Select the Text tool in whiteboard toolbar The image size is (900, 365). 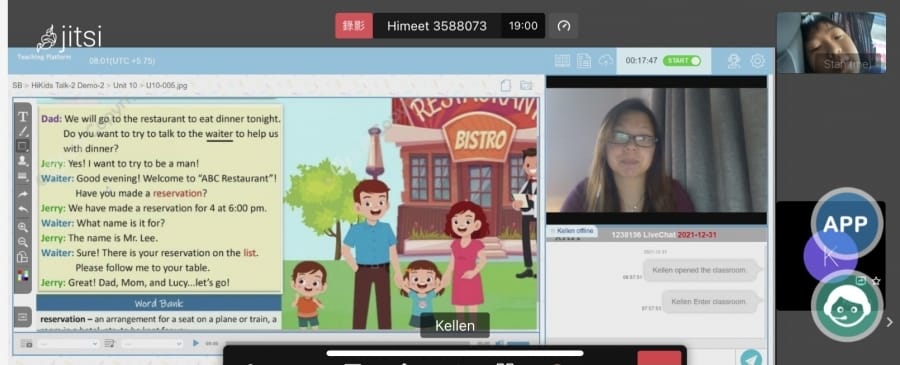pyautogui.click(x=23, y=117)
